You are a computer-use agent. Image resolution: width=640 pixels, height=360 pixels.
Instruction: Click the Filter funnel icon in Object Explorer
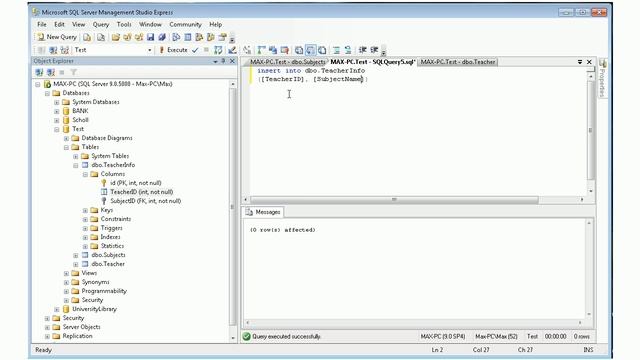pyautogui.click(x=73, y=72)
